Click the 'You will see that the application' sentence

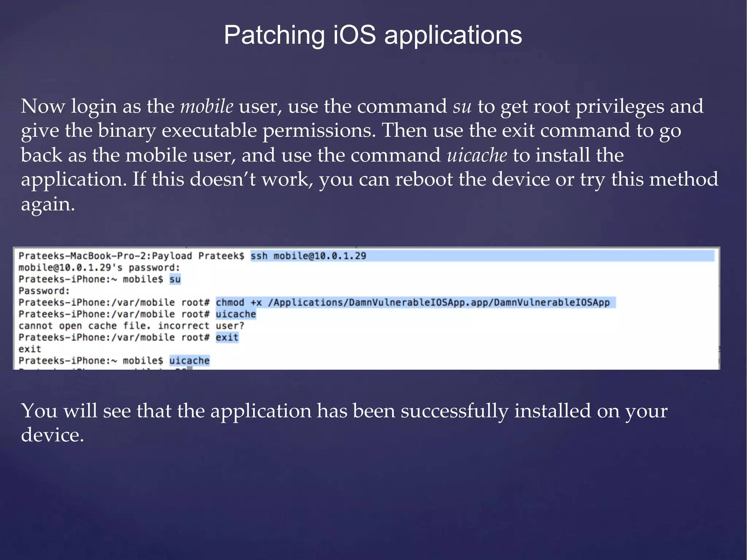(x=344, y=423)
